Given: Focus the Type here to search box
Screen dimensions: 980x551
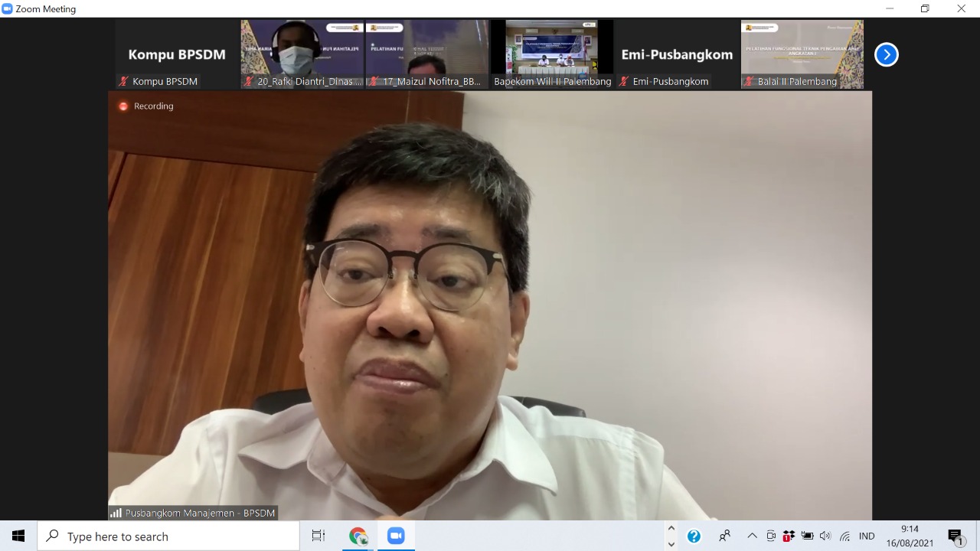Looking at the screenshot, I should click(168, 536).
